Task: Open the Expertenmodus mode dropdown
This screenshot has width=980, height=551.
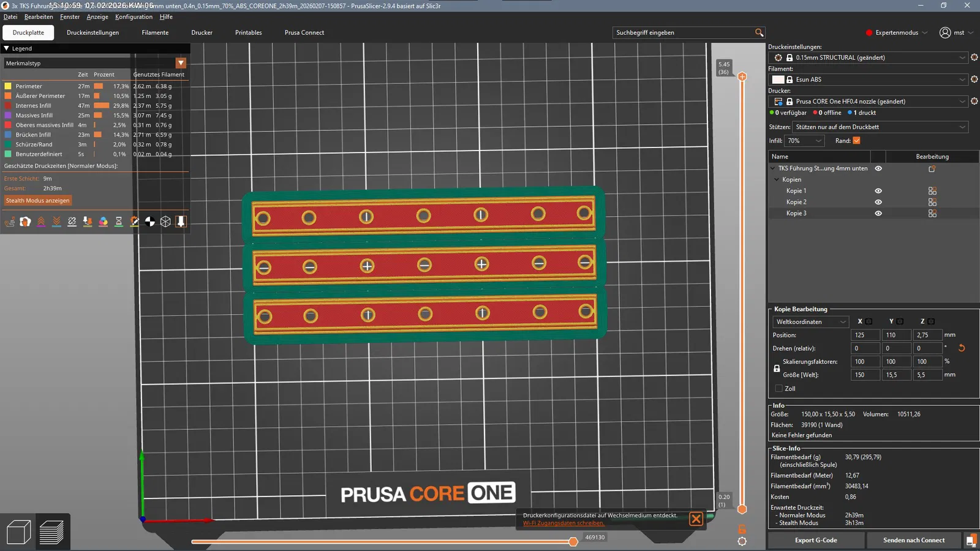Action: [x=897, y=32]
